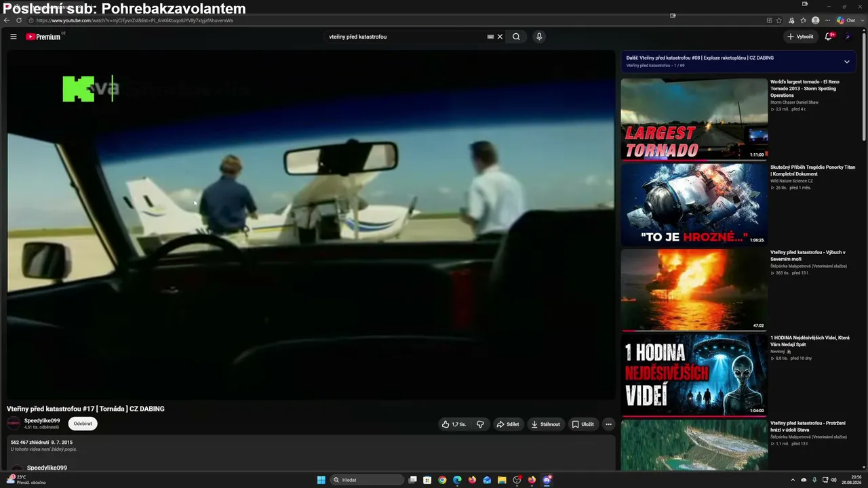
Task: Open the on-screen keyboard icon in search box
Action: point(490,37)
